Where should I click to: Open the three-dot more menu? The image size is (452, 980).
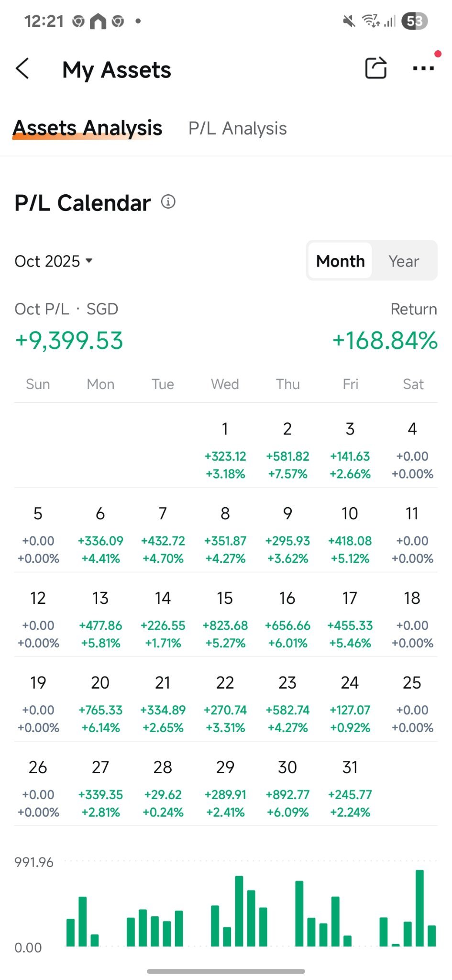coord(423,68)
